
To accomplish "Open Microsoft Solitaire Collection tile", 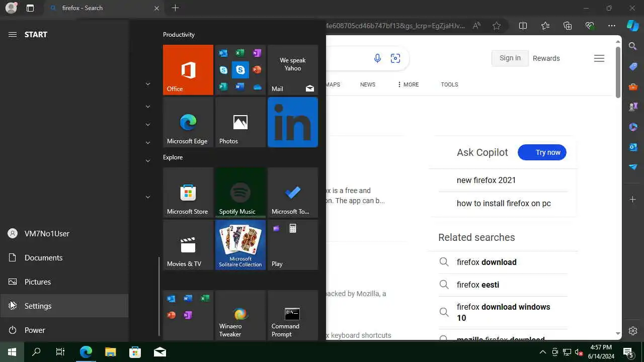I will [x=240, y=245].
